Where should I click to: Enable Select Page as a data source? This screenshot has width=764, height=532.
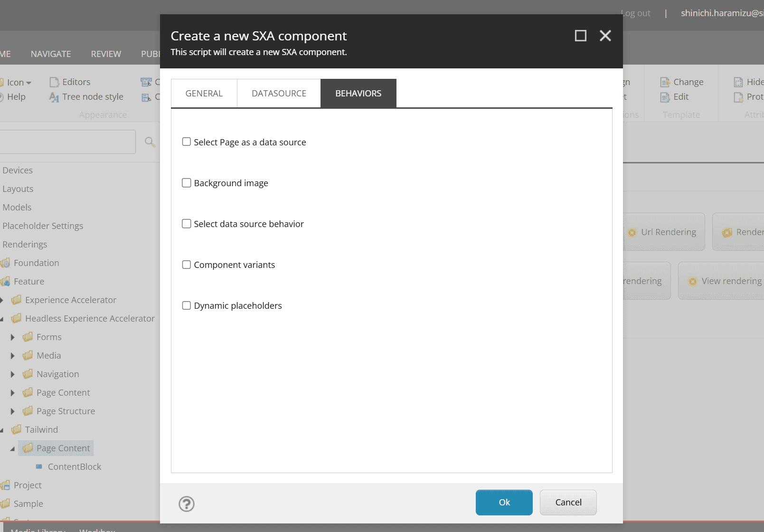[x=187, y=142]
